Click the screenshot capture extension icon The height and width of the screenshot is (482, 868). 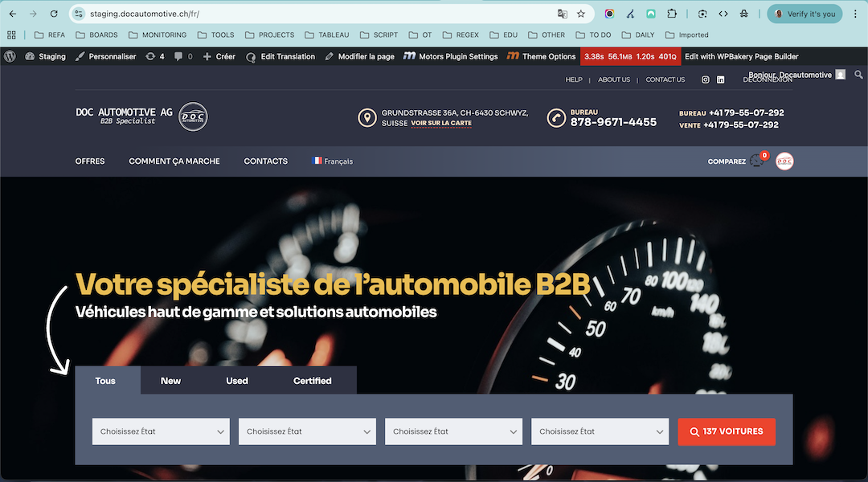(702, 14)
